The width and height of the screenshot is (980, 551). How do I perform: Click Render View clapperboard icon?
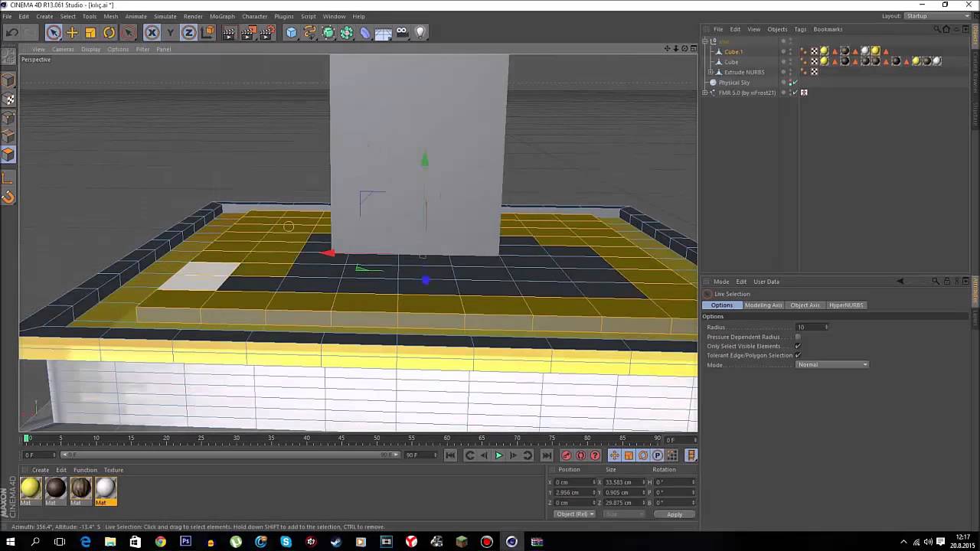(x=229, y=32)
